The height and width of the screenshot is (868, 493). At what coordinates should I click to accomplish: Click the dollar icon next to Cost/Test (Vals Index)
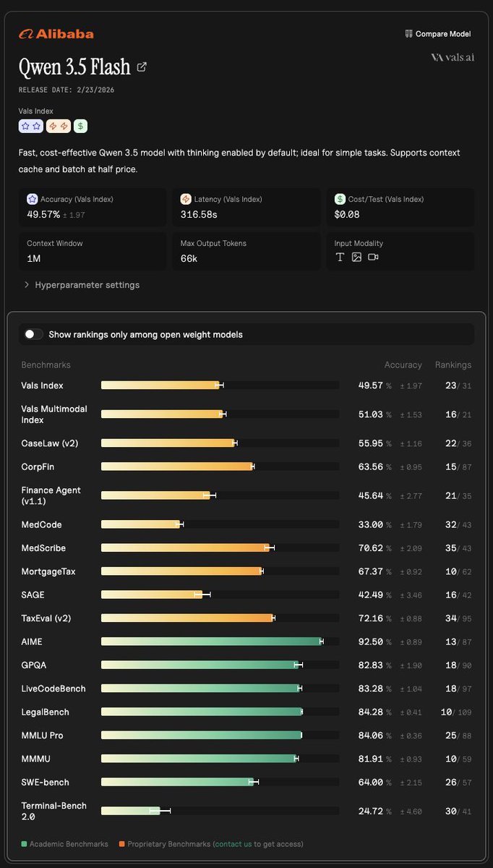coord(339,199)
